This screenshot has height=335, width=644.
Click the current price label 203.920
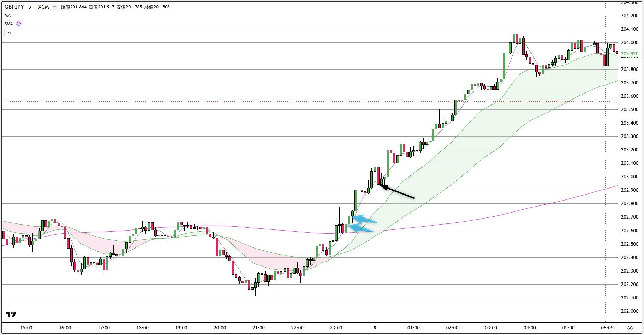tap(630, 54)
